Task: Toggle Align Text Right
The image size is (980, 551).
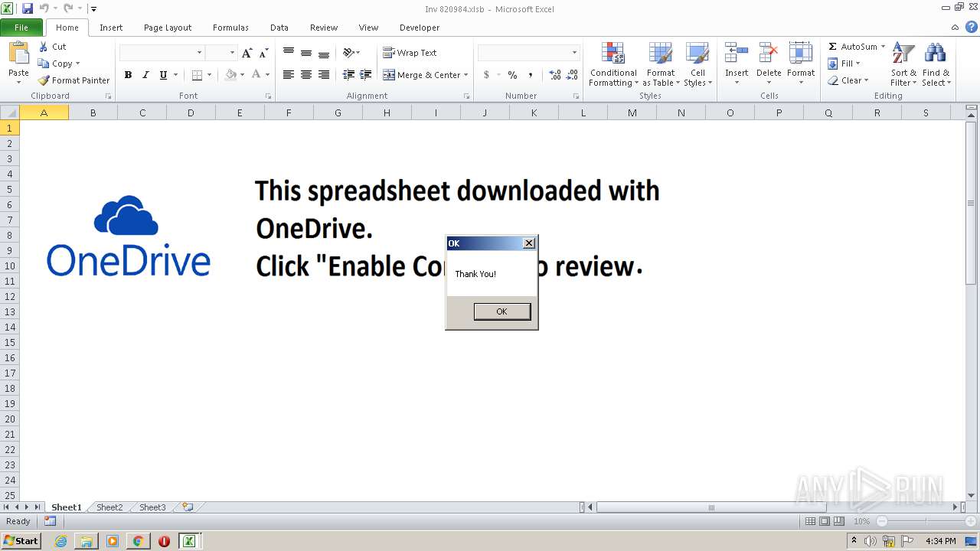Action: 324,75
